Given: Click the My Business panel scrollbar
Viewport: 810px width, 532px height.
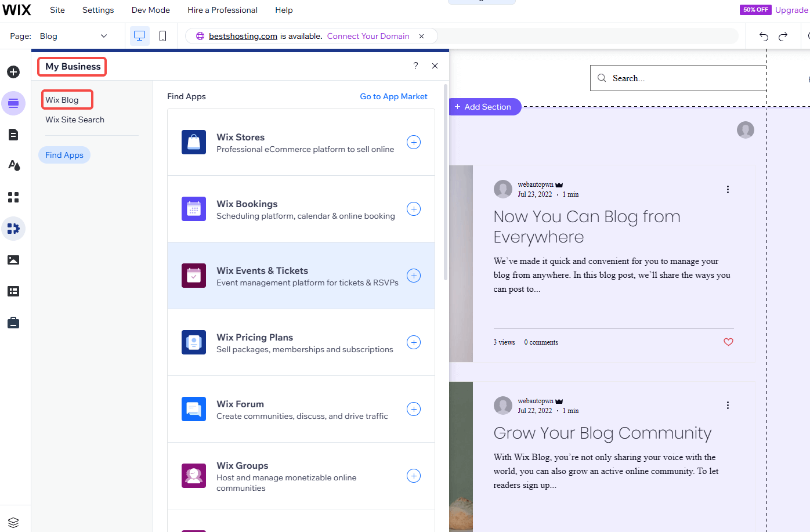Looking at the screenshot, I should (x=446, y=183).
